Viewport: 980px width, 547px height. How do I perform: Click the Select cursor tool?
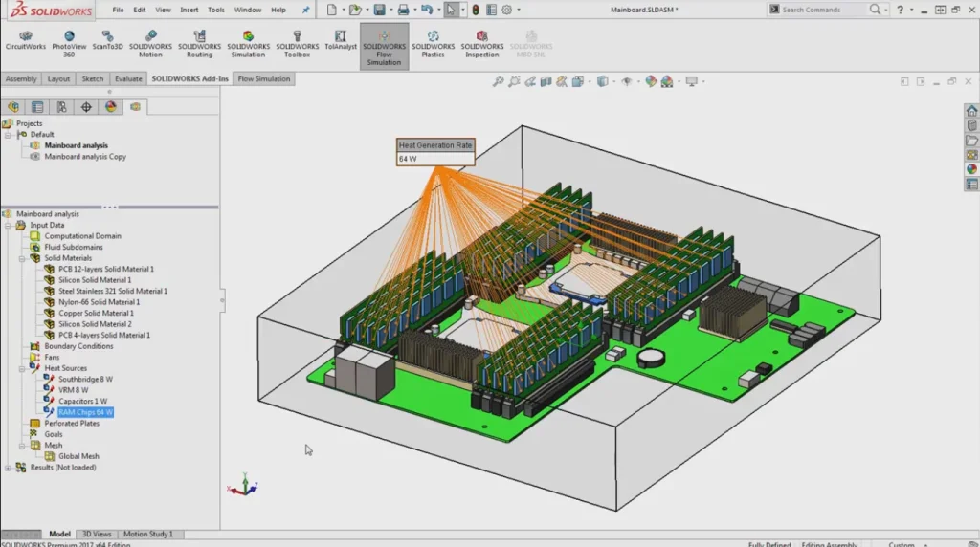pyautogui.click(x=451, y=10)
